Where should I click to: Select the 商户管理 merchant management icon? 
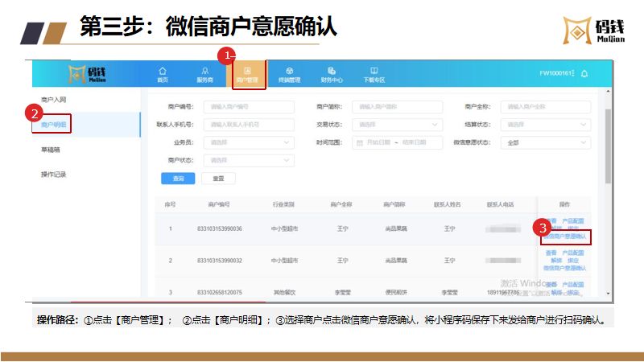[x=247, y=74]
